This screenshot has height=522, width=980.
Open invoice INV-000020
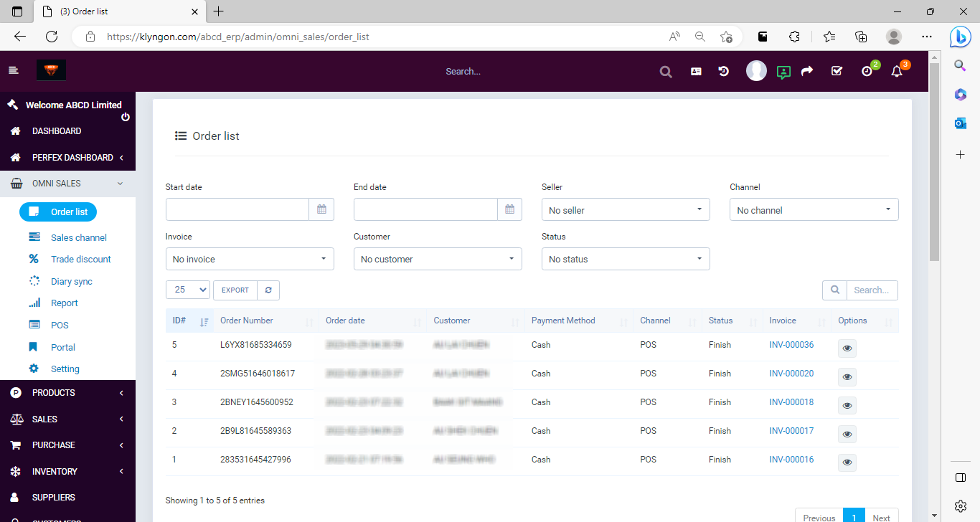(x=791, y=374)
